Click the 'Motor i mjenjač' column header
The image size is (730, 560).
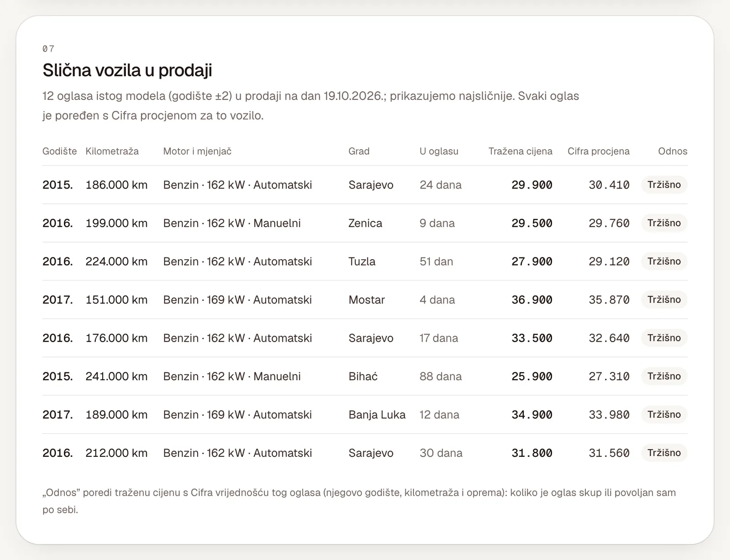[198, 151]
